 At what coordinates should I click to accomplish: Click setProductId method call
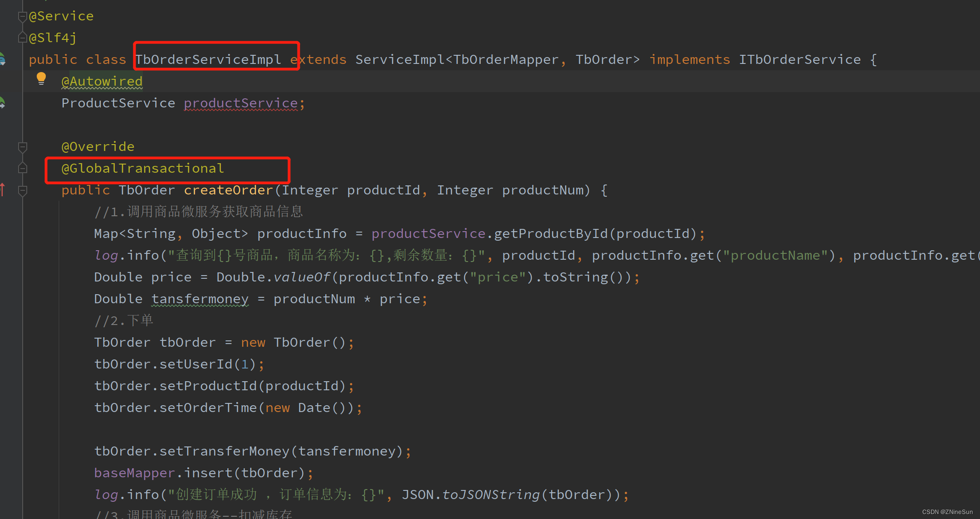tap(208, 386)
